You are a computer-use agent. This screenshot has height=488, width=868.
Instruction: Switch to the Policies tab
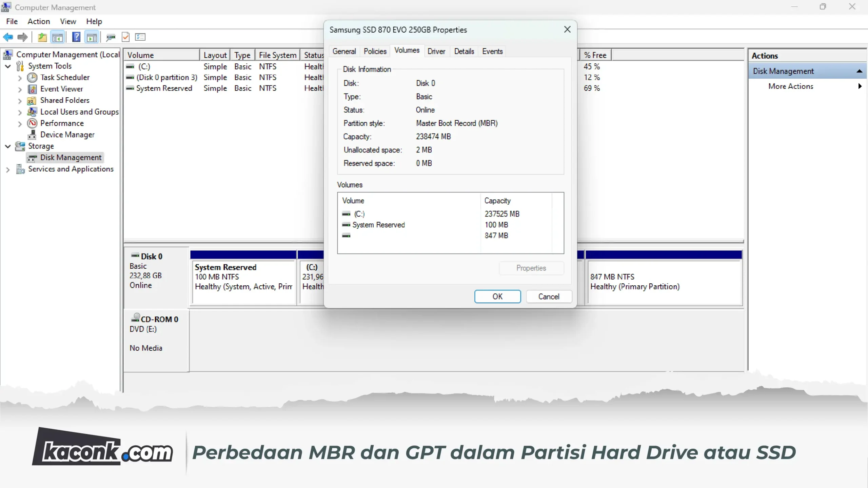(x=375, y=51)
